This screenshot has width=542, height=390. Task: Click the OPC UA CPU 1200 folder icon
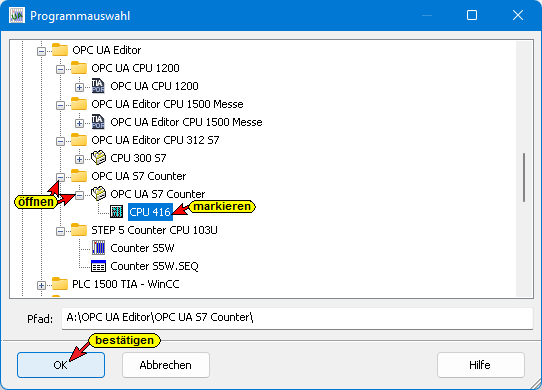(79, 68)
